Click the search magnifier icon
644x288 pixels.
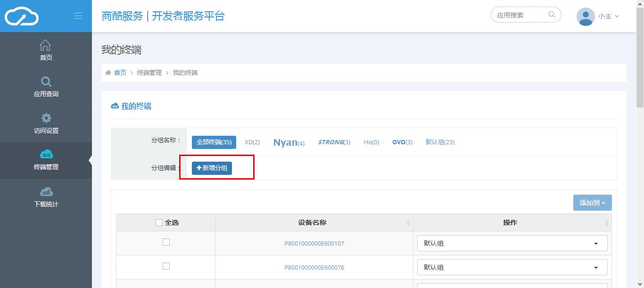pos(552,15)
